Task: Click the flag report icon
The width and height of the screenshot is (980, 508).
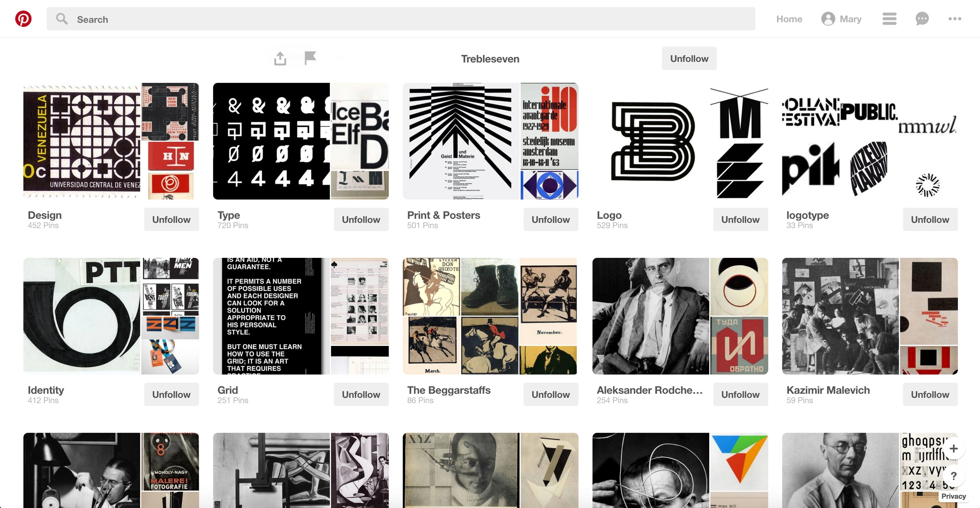Action: coord(310,58)
